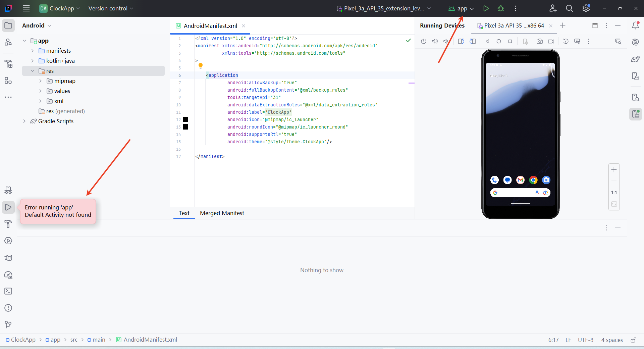Click the yellow lightbulb quick-fix icon
The height and width of the screenshot is (349, 644).
tap(201, 66)
